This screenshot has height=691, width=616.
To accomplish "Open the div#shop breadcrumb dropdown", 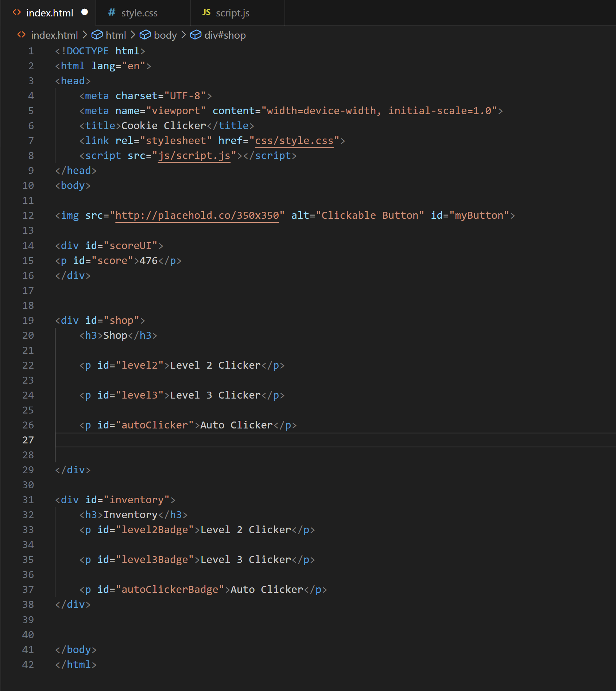I will pyautogui.click(x=225, y=35).
